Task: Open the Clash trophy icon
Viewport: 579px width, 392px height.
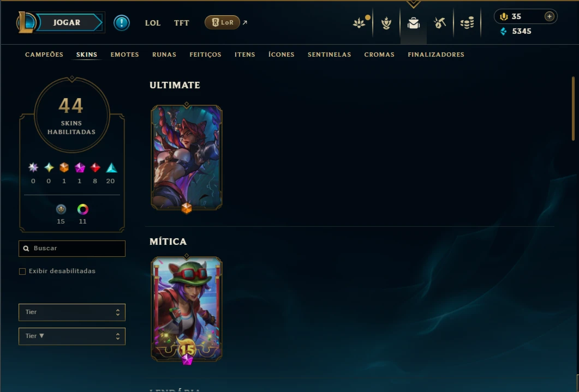Action: (x=386, y=23)
